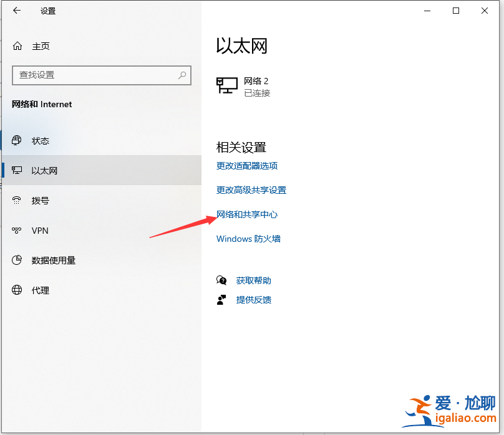Viewport: 504px width, 435px height.
Task: Select 状态 in the navigation menu
Action: [41, 140]
